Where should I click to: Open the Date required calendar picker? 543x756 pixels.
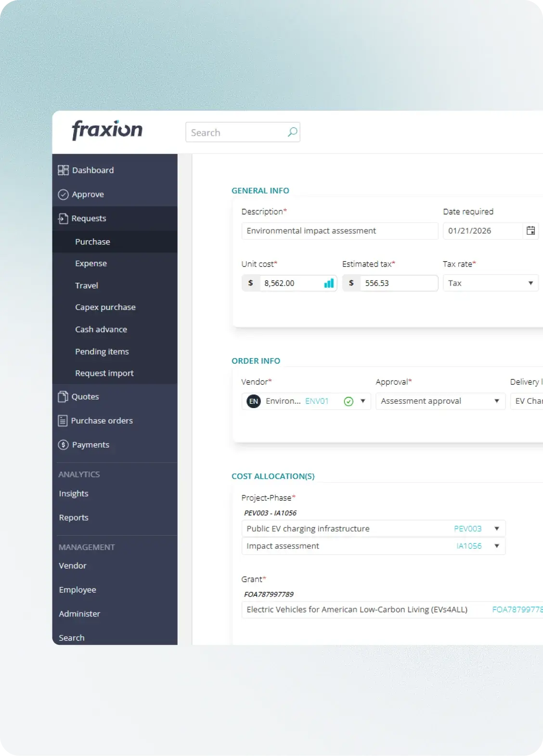pos(530,231)
